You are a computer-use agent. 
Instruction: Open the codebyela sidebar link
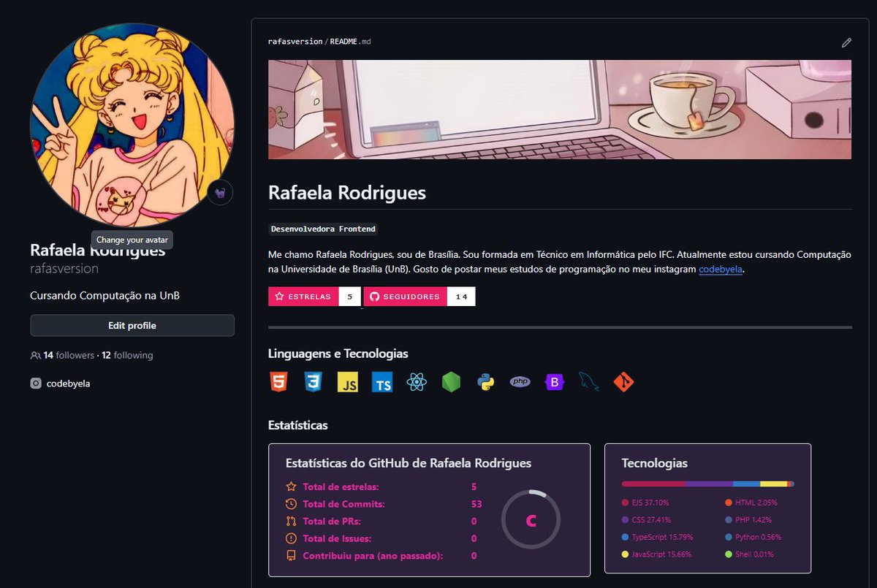coord(68,383)
